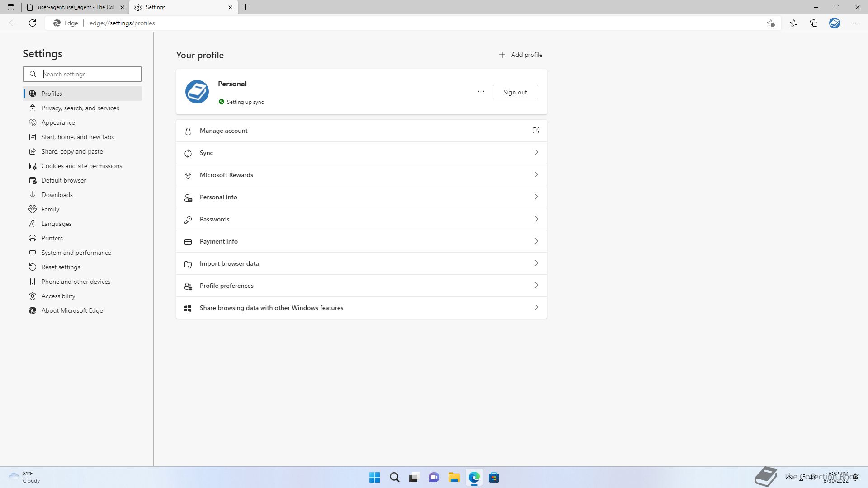Image resolution: width=868 pixels, height=488 pixels.
Task: Click the Import browser data icon
Action: 188,264
